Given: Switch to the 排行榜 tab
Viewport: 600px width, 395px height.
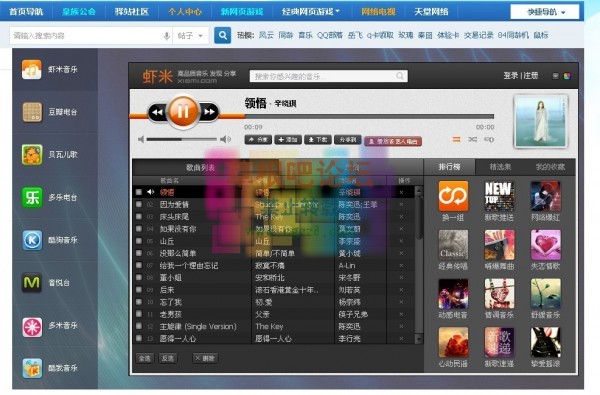Looking at the screenshot, I should pos(449,166).
